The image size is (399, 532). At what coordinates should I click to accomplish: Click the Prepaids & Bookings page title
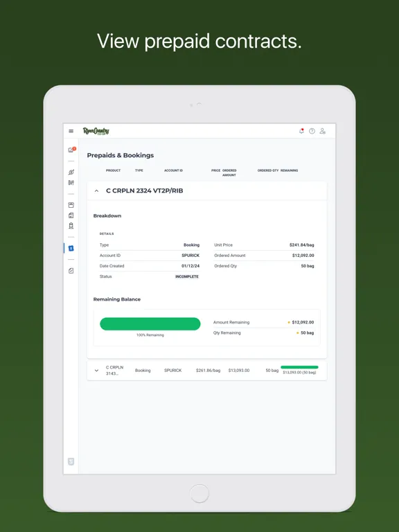[x=121, y=155]
